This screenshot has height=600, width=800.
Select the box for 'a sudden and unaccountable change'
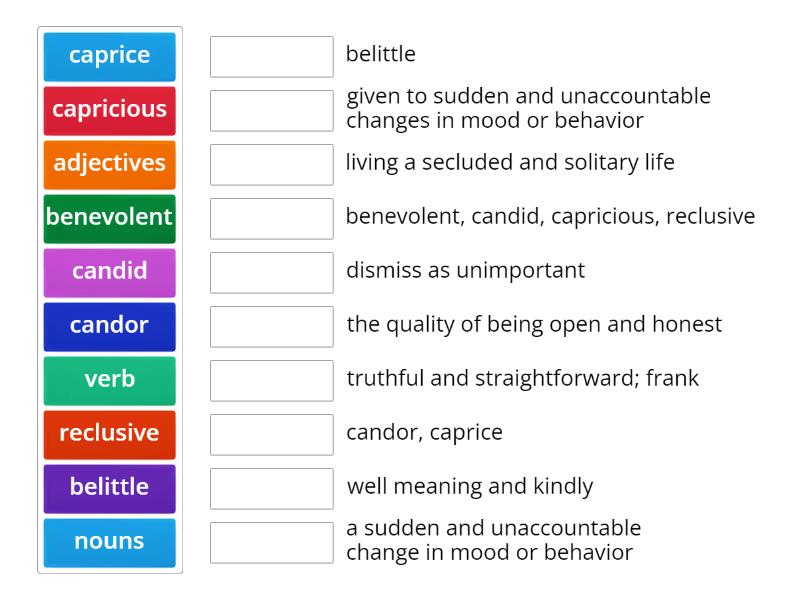tap(272, 543)
